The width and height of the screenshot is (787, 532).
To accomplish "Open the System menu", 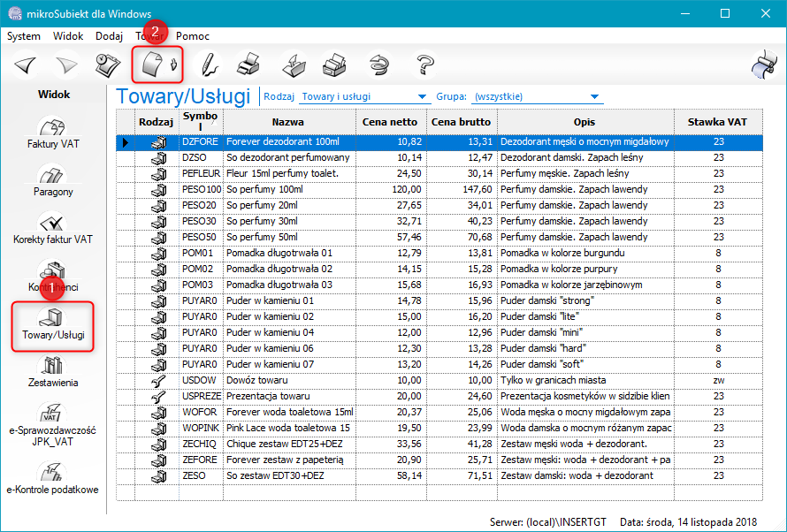I will pyautogui.click(x=24, y=36).
